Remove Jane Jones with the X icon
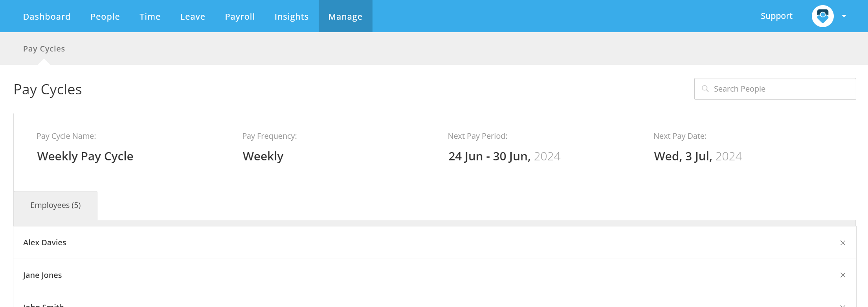This screenshot has width=868, height=307. tap(842, 275)
